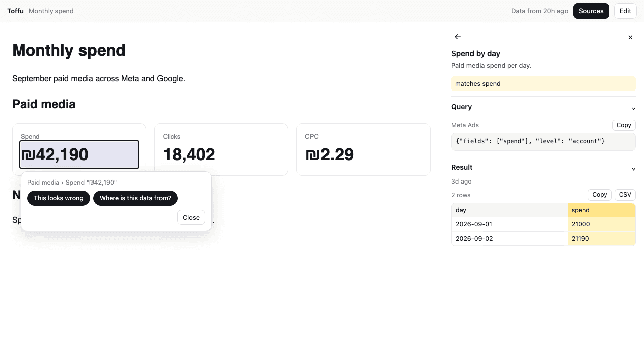The width and height of the screenshot is (644, 362).
Task: Choose "This looks wrong" in popover
Action: click(58, 198)
